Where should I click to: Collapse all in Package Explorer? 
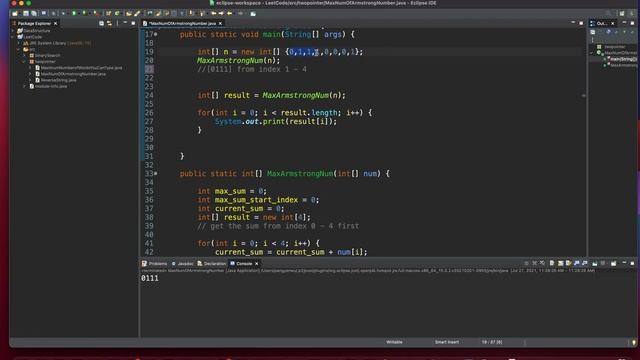coord(101,23)
